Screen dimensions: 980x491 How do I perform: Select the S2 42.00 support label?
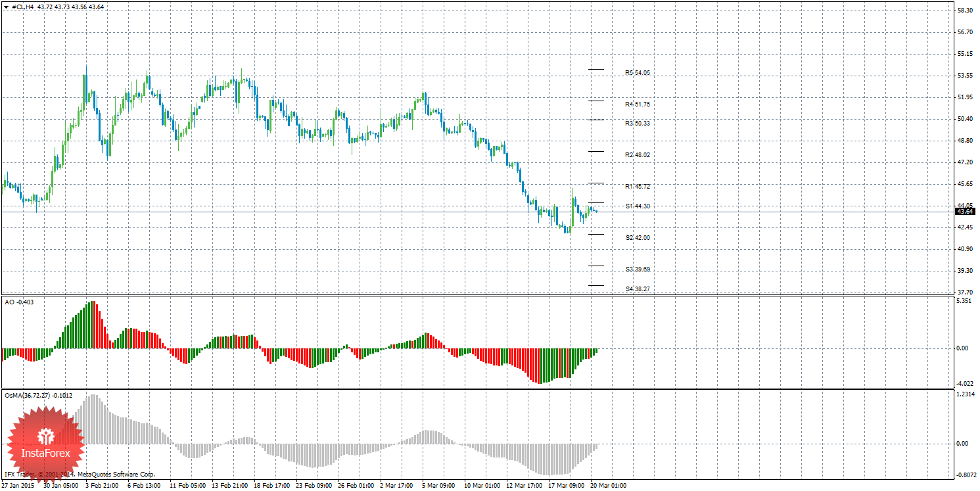(x=637, y=238)
